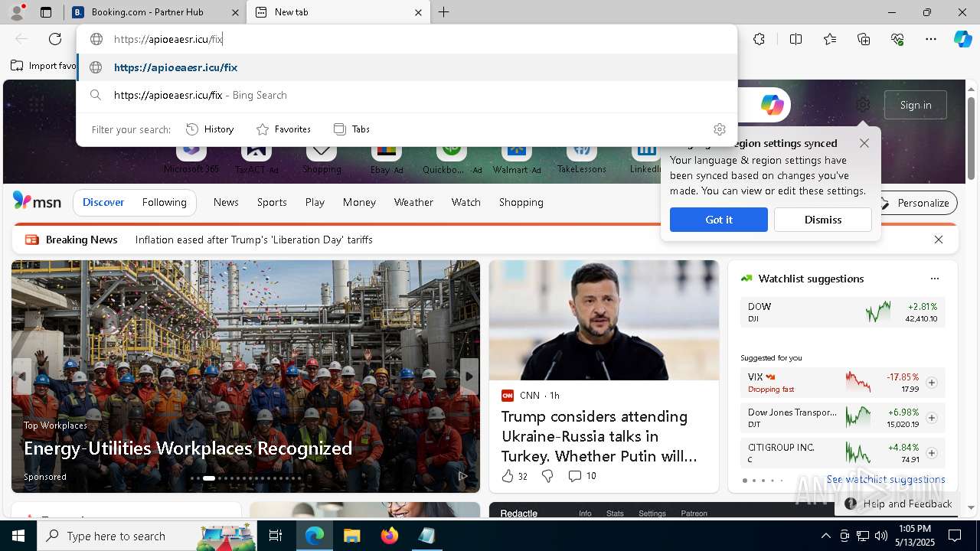Open the Favorites star toolbar icon
980x551 pixels.
pos(830,39)
